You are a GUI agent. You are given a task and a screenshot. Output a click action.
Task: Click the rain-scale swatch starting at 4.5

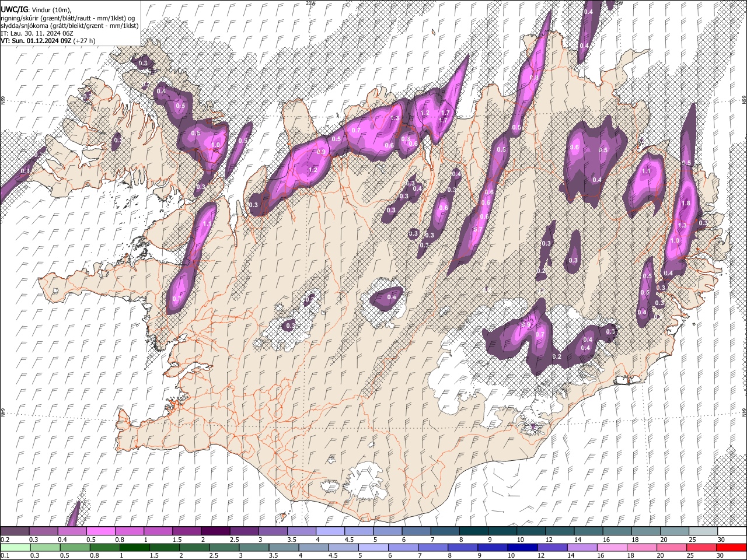tap(344, 547)
